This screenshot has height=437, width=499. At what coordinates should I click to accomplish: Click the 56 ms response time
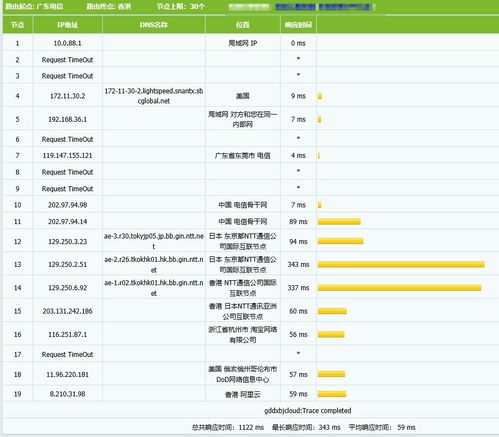point(298,335)
